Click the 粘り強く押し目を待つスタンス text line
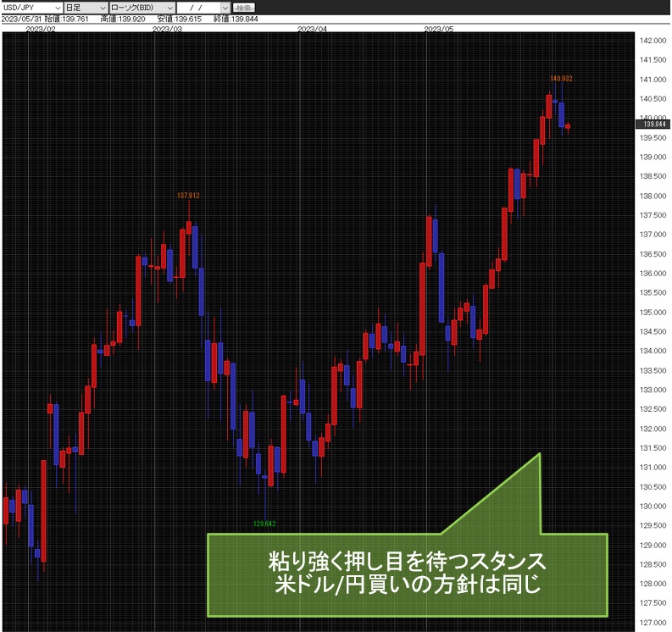Viewport: 672px width, 632px height. coord(407,561)
